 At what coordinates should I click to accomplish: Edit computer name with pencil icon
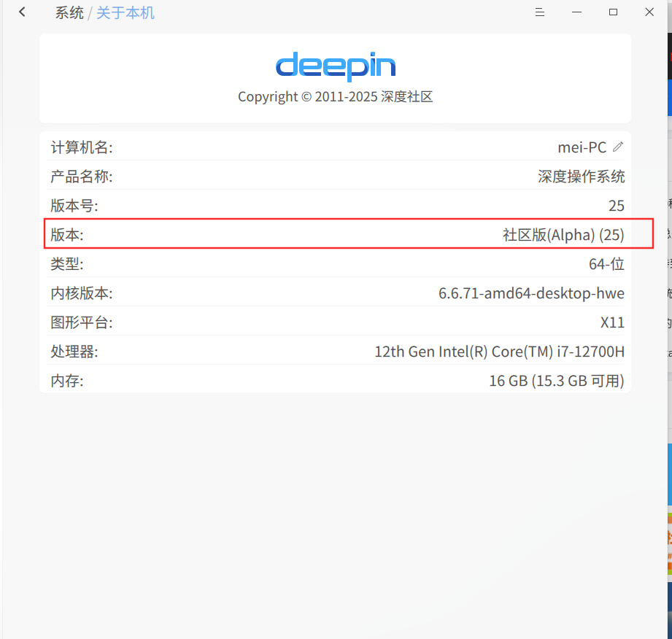click(x=617, y=147)
